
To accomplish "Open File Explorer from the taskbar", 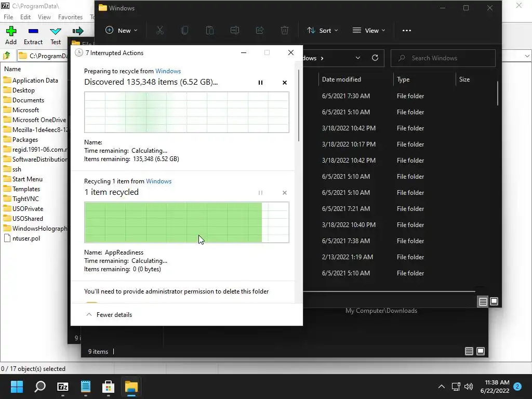I will [x=131, y=387].
